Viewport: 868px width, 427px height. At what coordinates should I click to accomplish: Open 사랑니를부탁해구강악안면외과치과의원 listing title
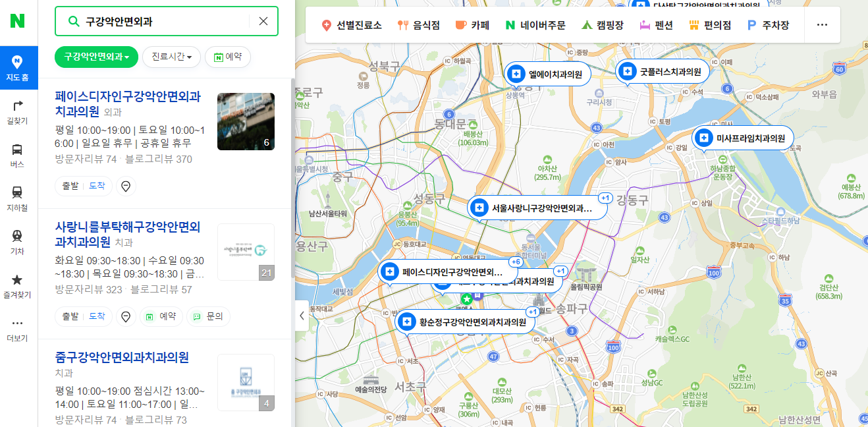tap(128, 234)
